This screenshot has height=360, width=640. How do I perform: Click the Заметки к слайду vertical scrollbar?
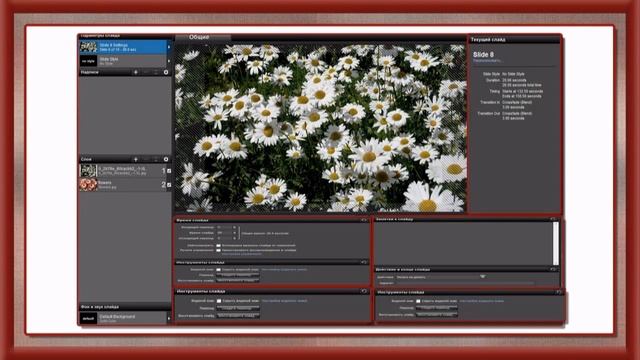tap(556, 243)
